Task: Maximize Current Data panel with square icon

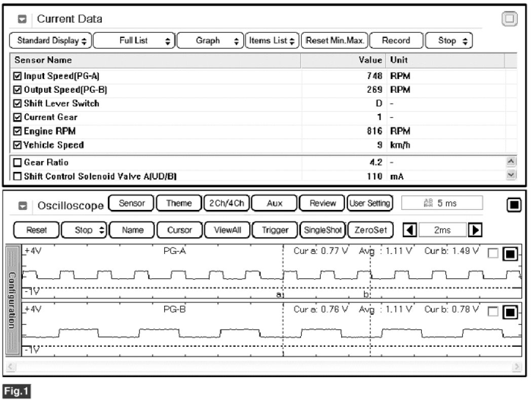Action: (509, 19)
